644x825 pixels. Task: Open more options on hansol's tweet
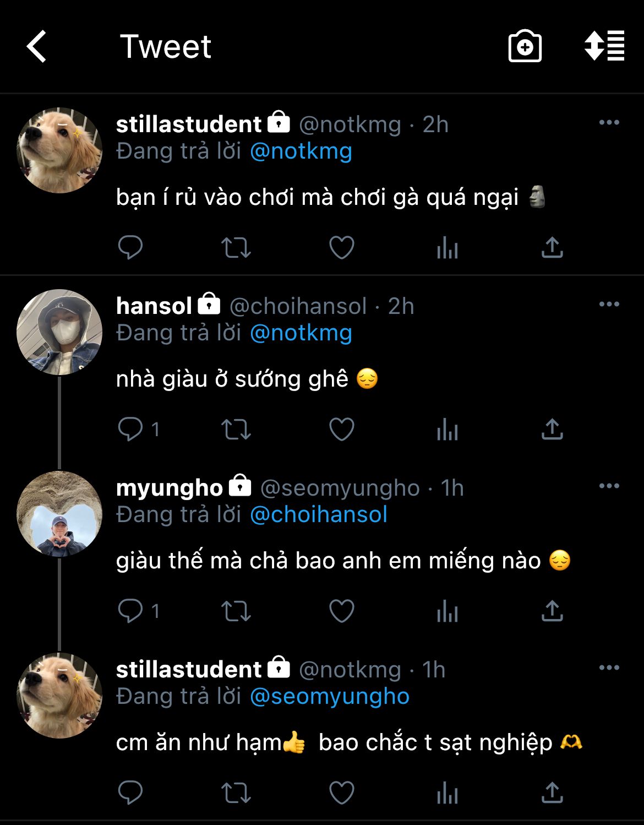609,305
